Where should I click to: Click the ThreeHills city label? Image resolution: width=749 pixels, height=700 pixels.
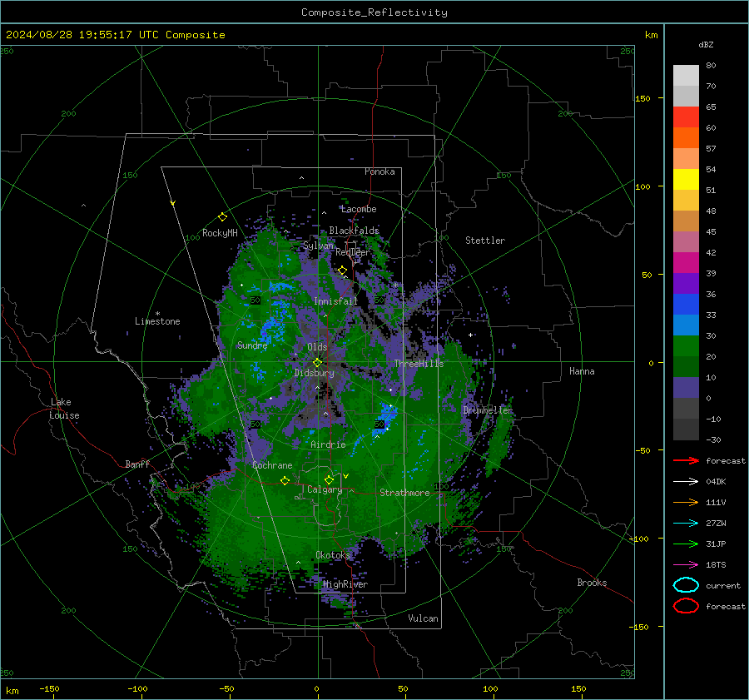tap(419, 364)
